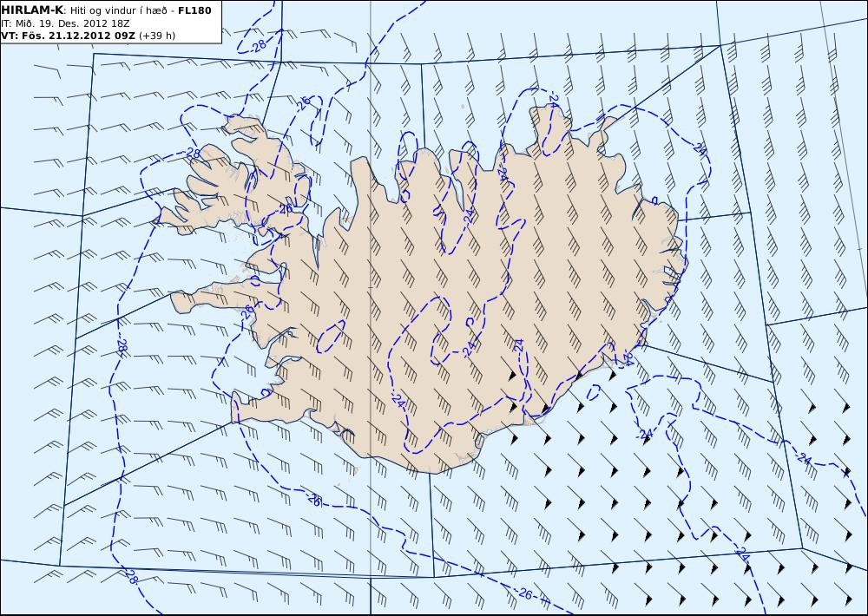Click the -24 label on Iceland's northernmost peninsula
868x616 pixels.
[x=553, y=100]
